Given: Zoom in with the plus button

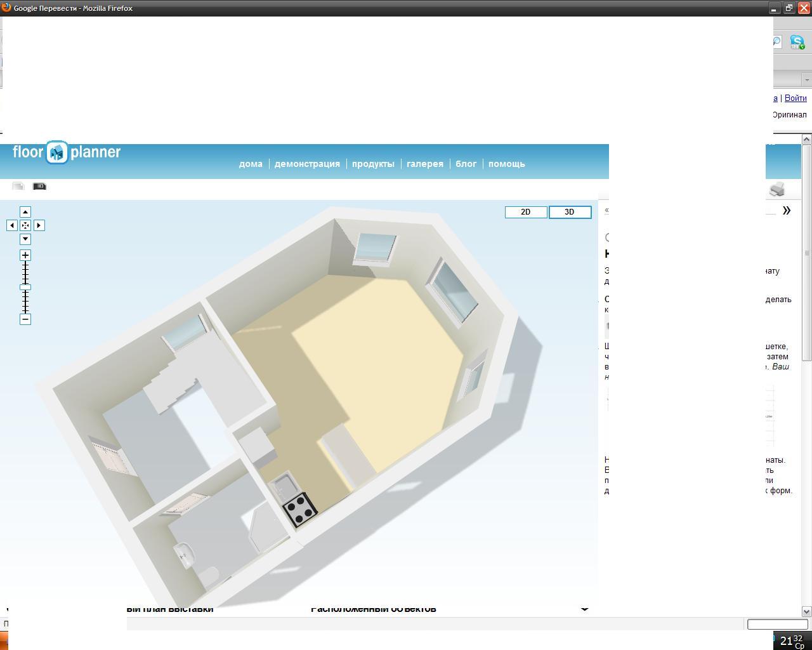Looking at the screenshot, I should coord(25,255).
